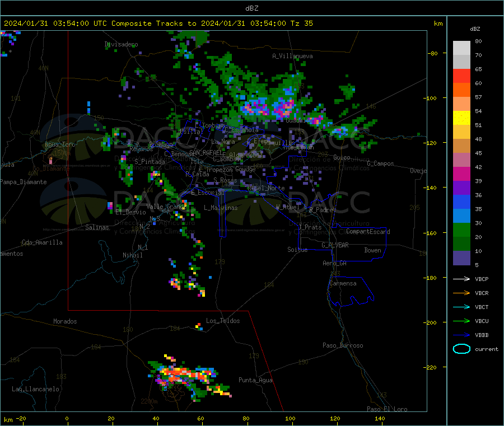Click the El_Desvio place label
Screen dimensions: 504x426
tap(130, 212)
